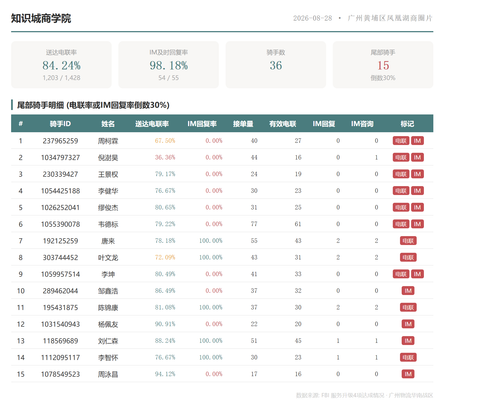Image resolution: width=500 pixels, height=410 pixels.
Task: Select rider ID 1055390078
Action: pyautogui.click(x=60, y=224)
